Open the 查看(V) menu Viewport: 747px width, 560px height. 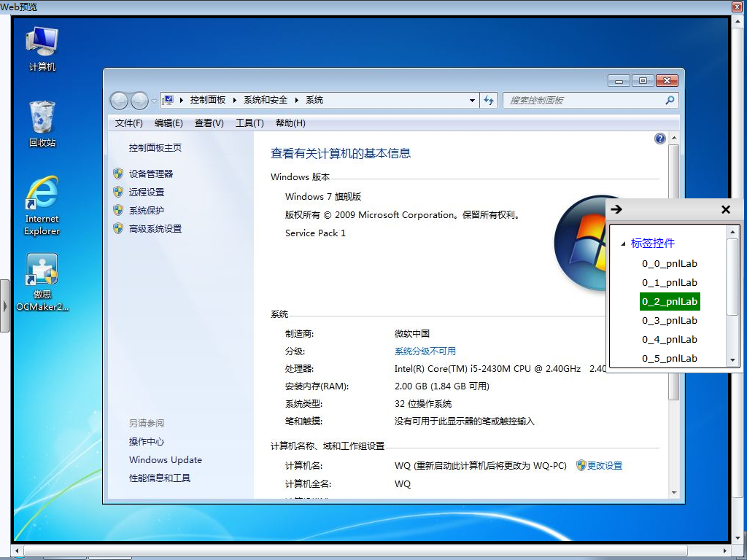click(209, 122)
